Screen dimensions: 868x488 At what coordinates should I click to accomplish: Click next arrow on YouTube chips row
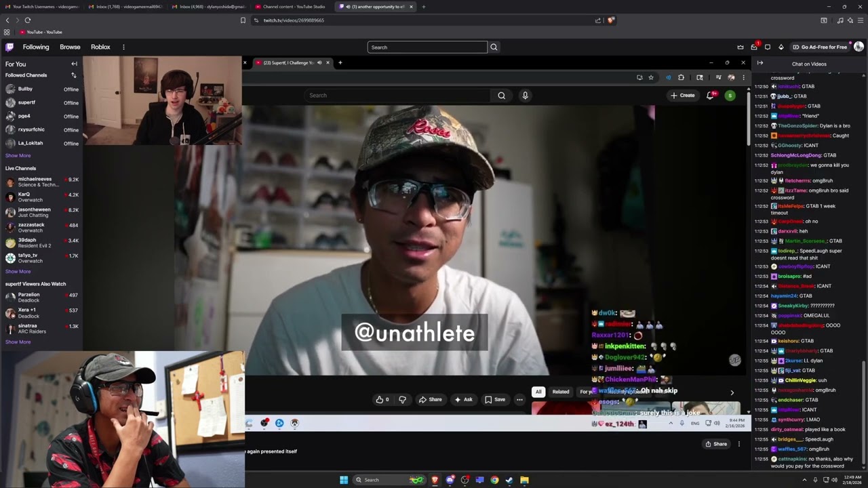click(x=732, y=392)
